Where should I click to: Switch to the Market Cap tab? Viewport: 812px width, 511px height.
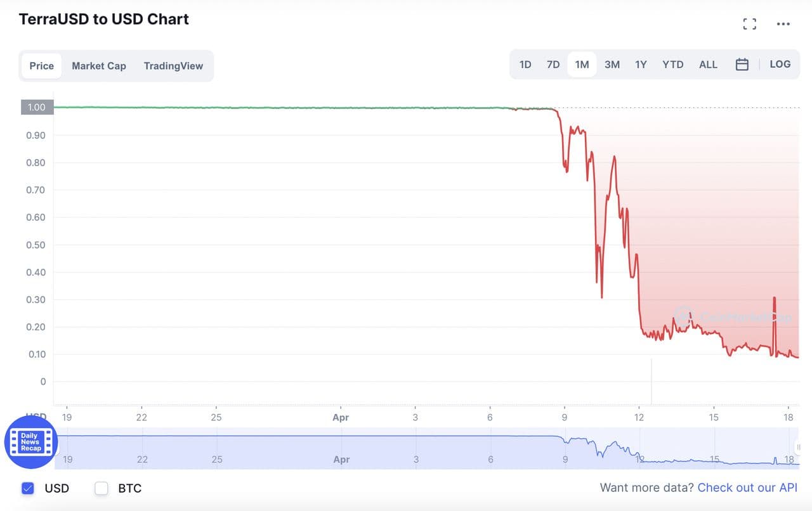[x=99, y=66]
